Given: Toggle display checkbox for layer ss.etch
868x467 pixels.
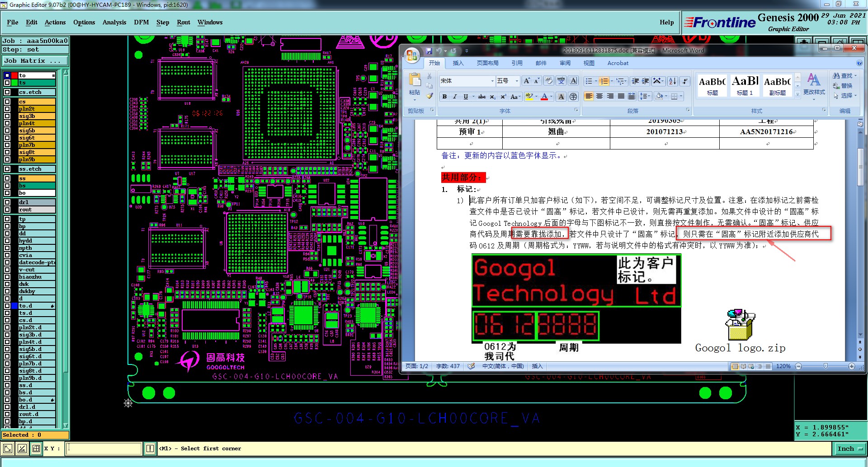Looking at the screenshot, I should pyautogui.click(x=7, y=169).
